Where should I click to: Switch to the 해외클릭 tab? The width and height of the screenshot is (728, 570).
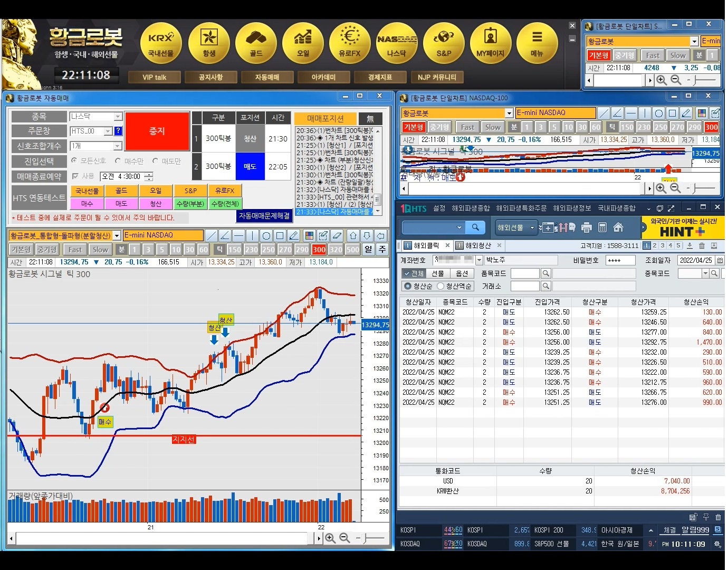(x=426, y=245)
